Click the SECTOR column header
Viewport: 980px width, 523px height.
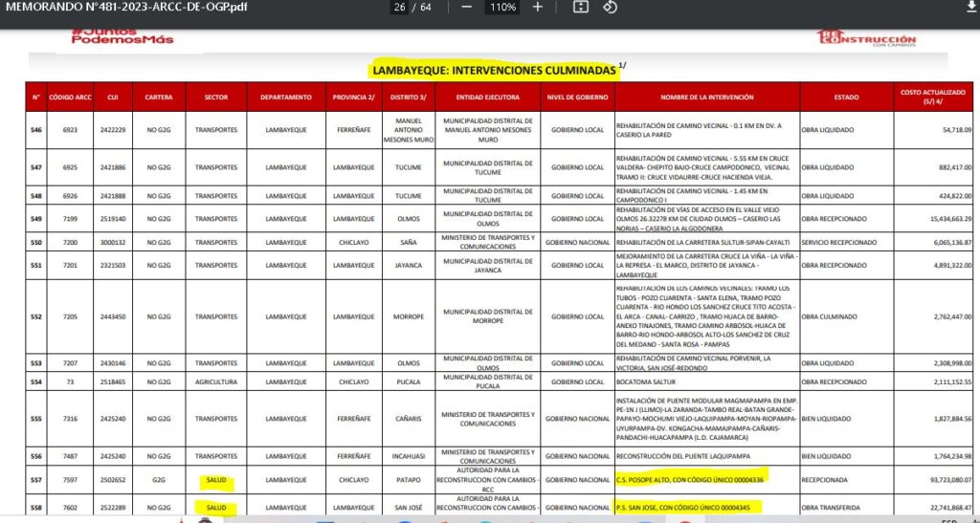215,98
